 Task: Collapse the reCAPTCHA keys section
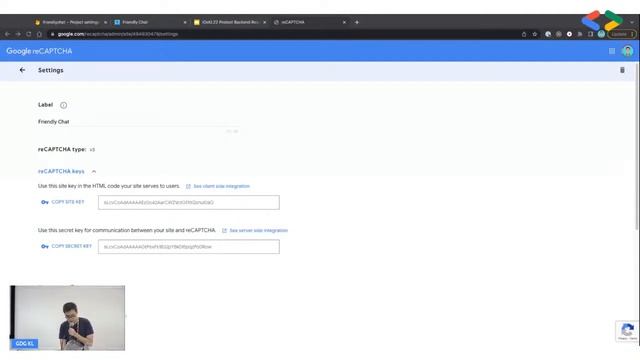(x=94, y=171)
